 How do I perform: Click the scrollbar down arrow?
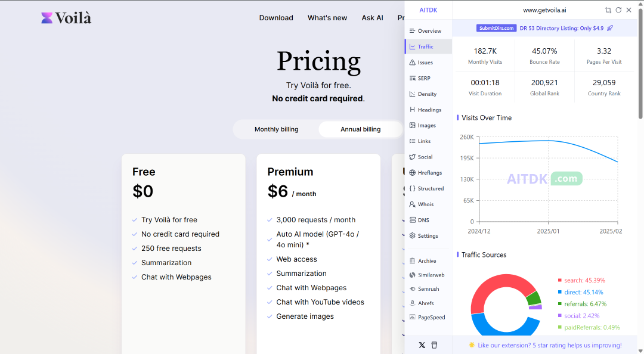[640, 350]
